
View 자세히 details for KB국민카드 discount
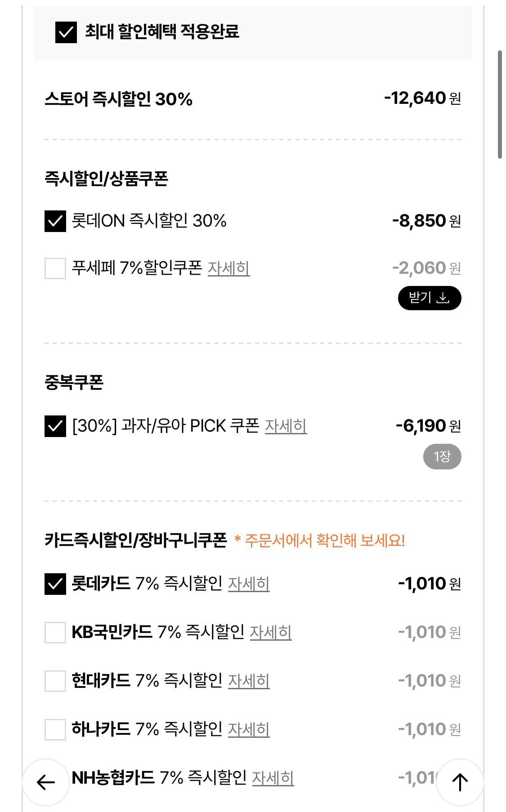270,633
